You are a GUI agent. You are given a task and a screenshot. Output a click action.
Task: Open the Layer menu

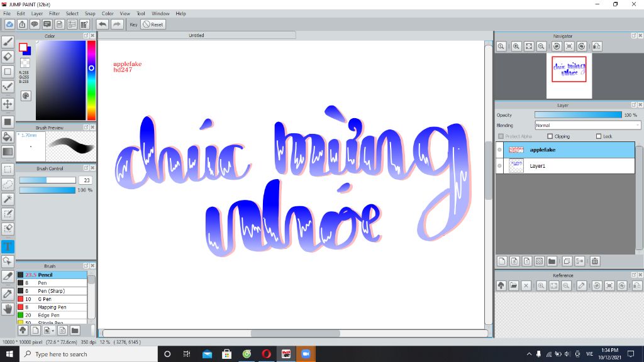37,14
